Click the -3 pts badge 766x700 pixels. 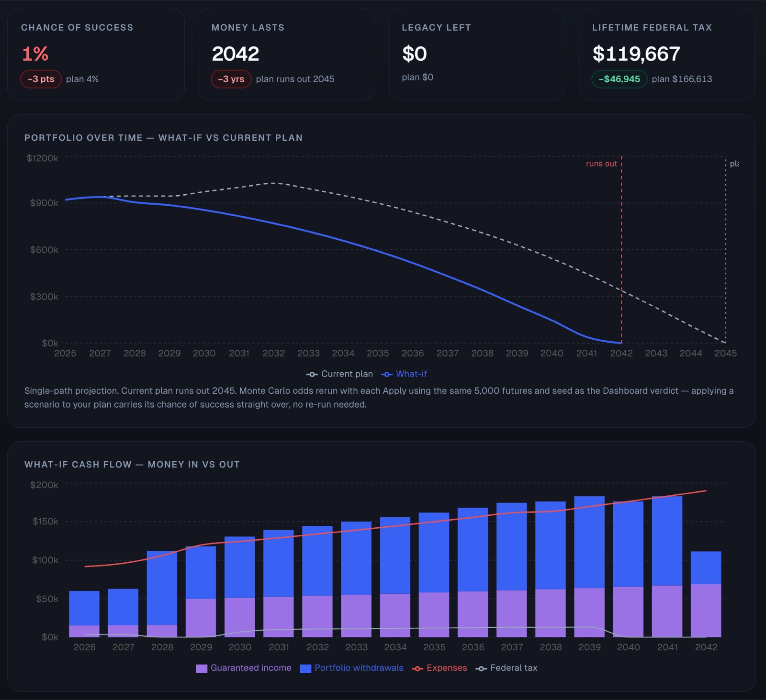pyautogui.click(x=41, y=79)
